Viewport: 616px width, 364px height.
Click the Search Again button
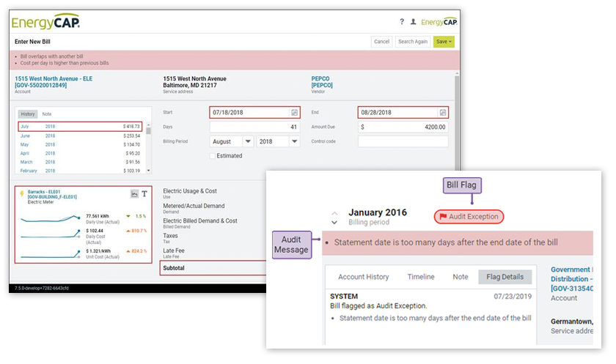point(412,42)
